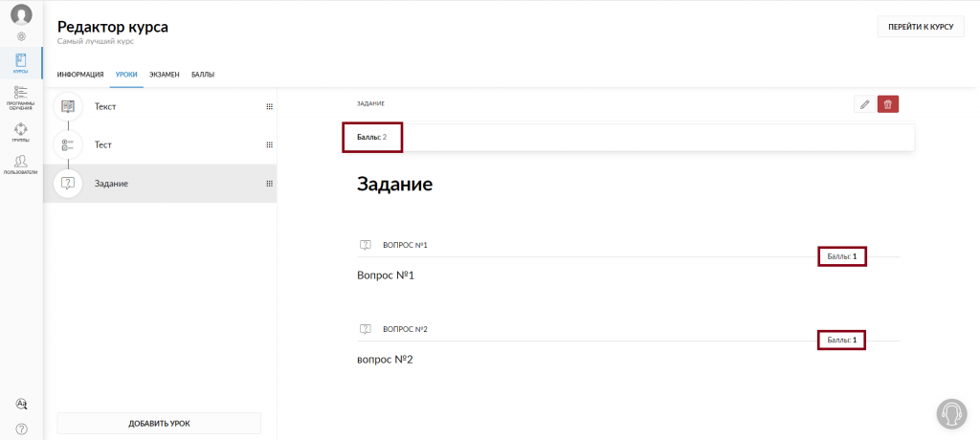Grab the drag handle for Тест lesson
This screenshot has width=980, height=440.
point(269,145)
